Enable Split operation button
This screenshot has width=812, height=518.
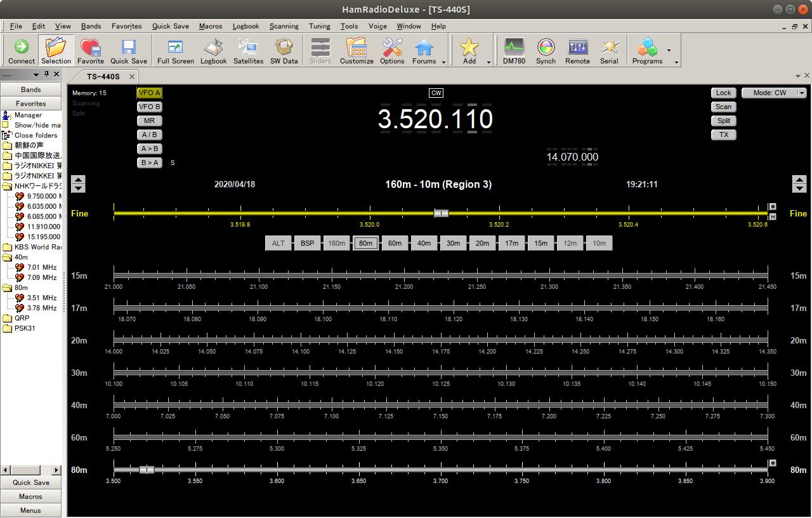[x=723, y=121]
